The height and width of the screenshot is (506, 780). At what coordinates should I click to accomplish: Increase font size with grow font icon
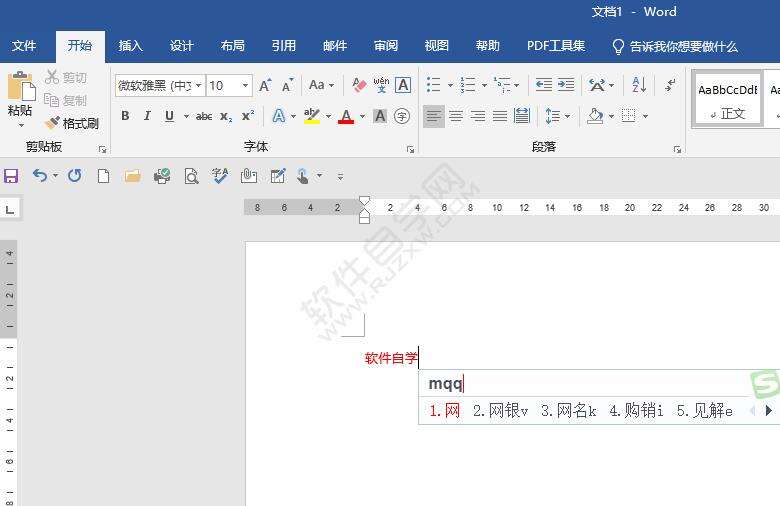click(265, 86)
